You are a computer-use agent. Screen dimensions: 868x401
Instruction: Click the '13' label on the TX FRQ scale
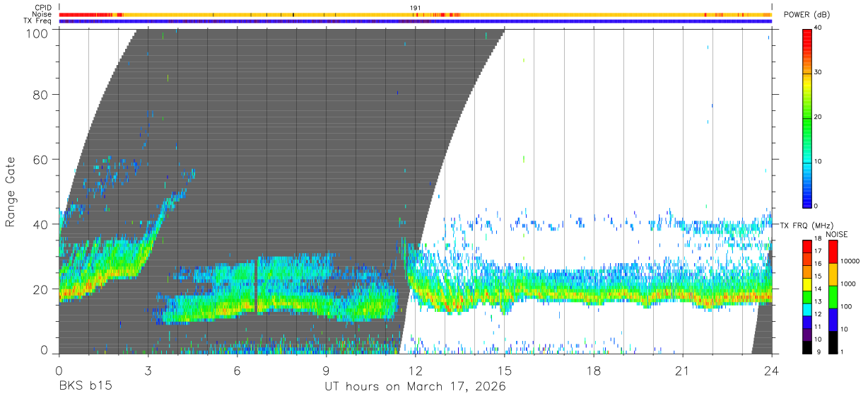point(819,301)
